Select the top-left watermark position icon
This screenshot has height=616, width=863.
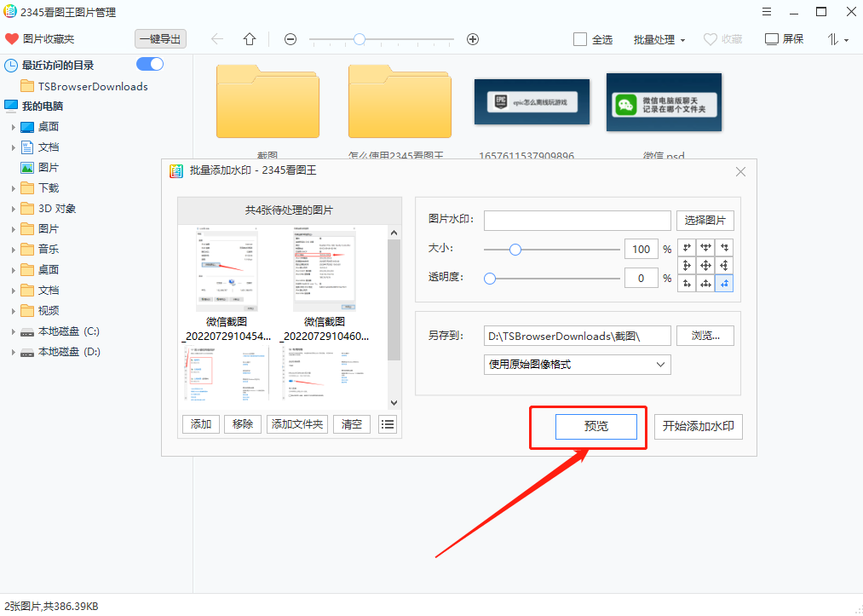coord(687,248)
